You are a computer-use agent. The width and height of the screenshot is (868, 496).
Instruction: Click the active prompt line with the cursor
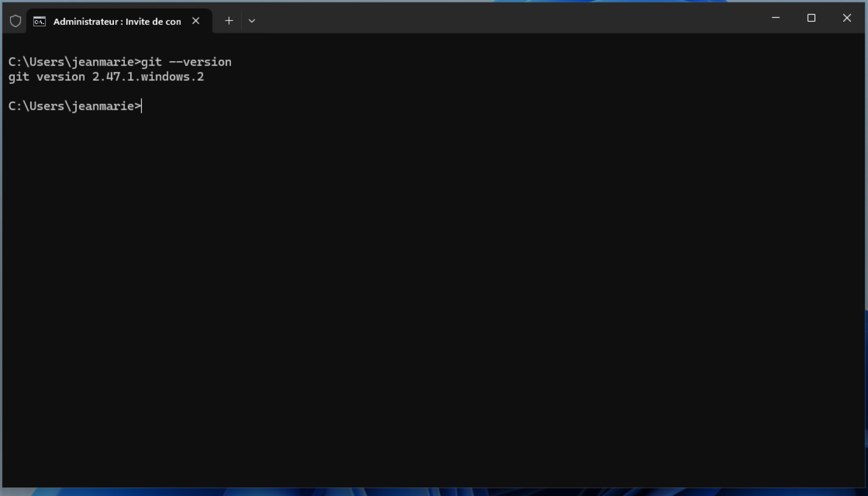tap(75, 106)
